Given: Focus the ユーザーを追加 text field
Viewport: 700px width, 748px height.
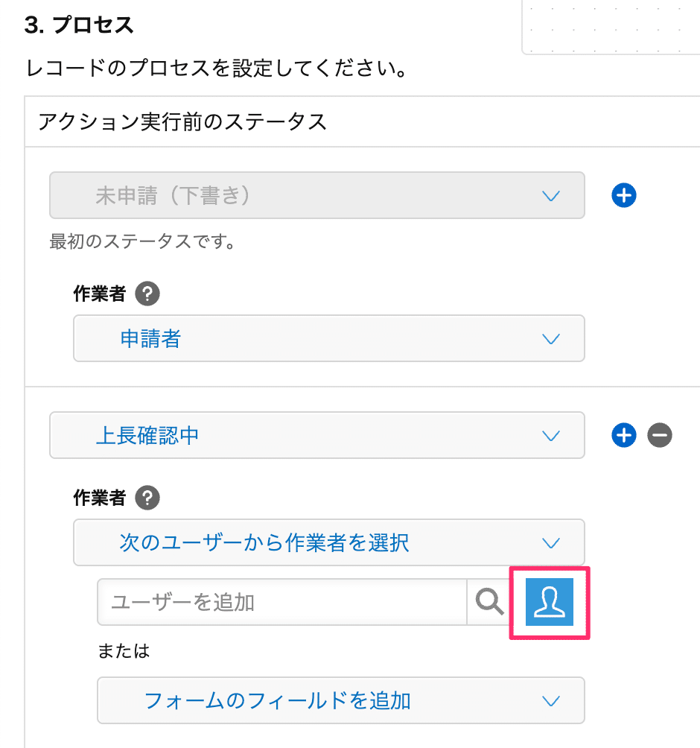Looking at the screenshot, I should tap(281, 602).
